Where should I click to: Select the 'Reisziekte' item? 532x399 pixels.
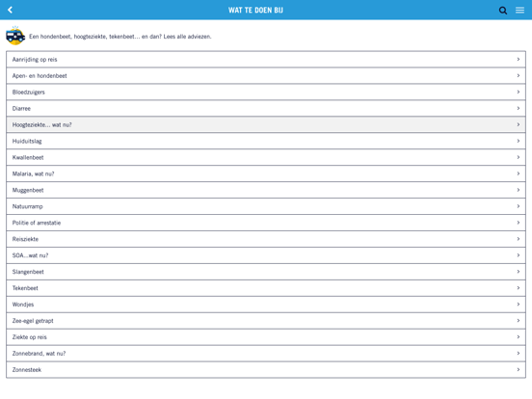click(266, 239)
